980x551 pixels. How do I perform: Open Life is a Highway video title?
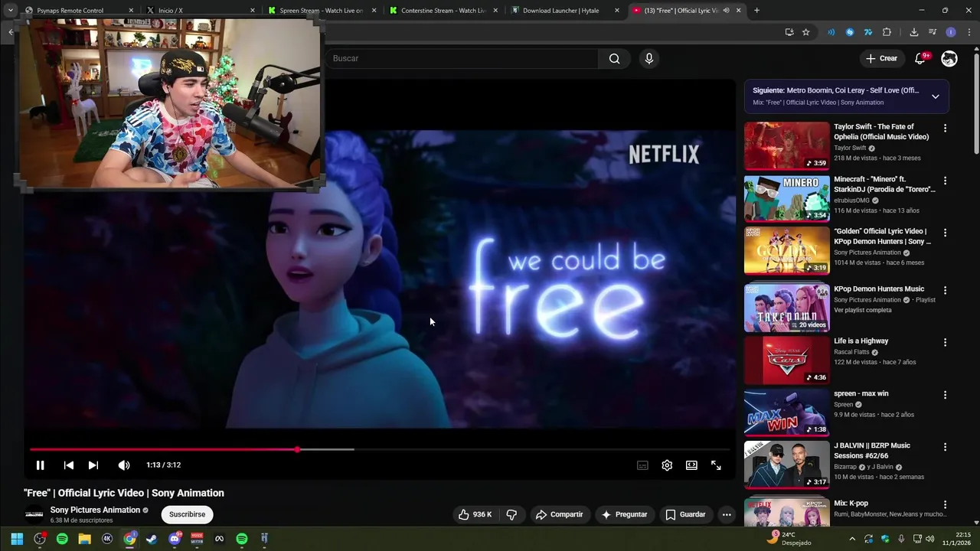(x=861, y=341)
